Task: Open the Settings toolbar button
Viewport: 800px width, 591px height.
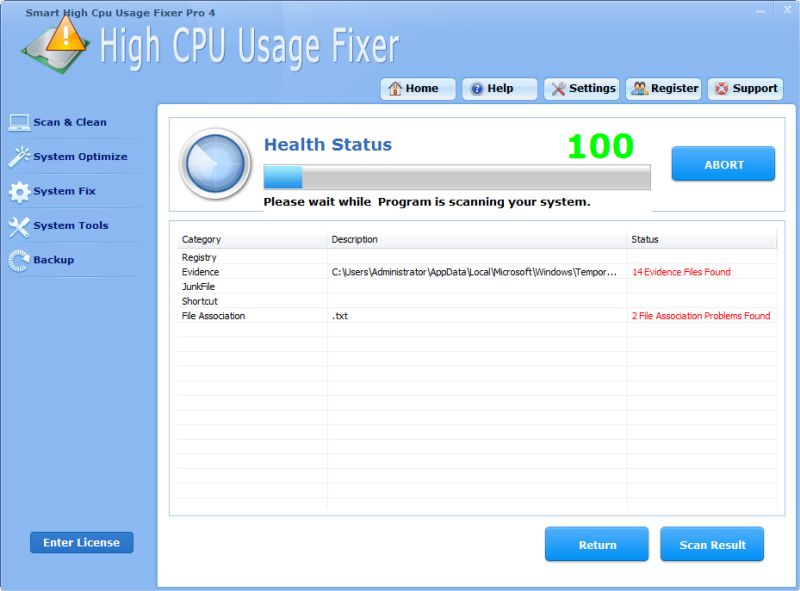Action: pos(582,89)
